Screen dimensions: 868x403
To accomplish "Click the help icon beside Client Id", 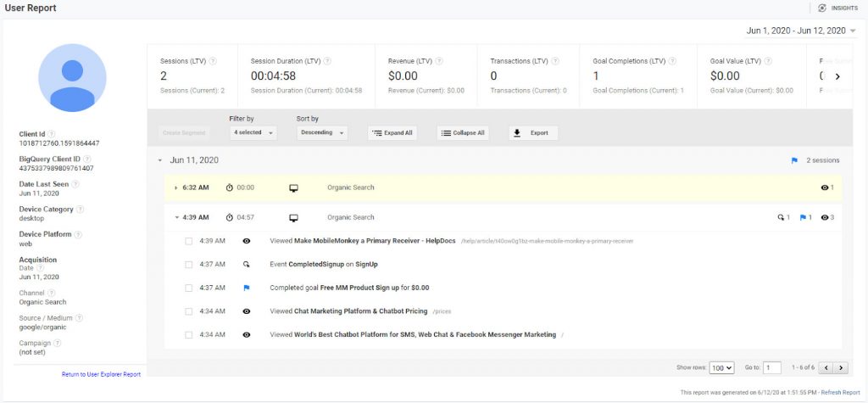I will tap(52, 133).
